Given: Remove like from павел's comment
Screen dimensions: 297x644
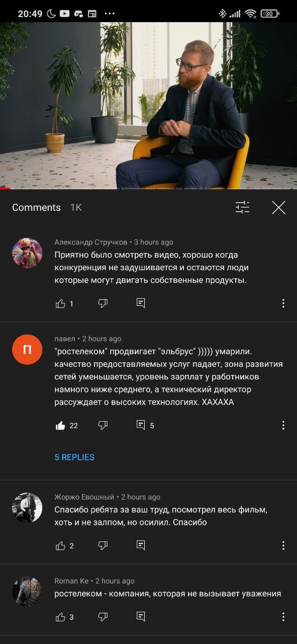Looking at the screenshot, I should coord(60,426).
